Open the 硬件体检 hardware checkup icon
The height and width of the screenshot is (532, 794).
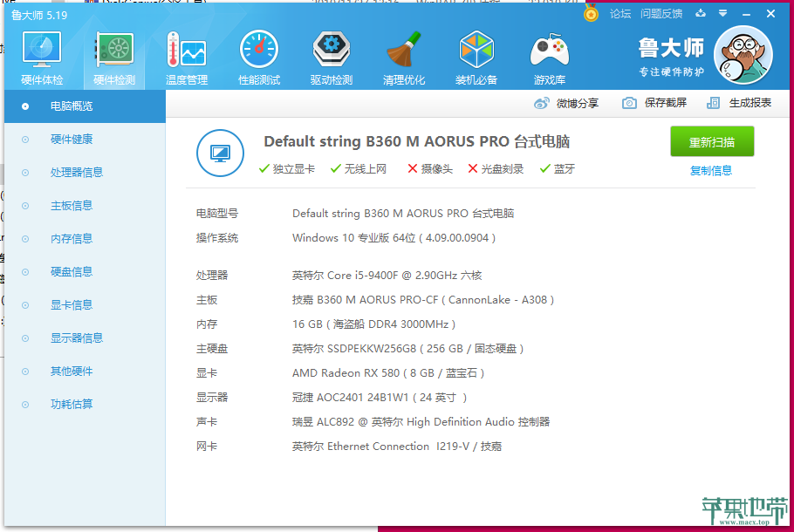point(42,58)
